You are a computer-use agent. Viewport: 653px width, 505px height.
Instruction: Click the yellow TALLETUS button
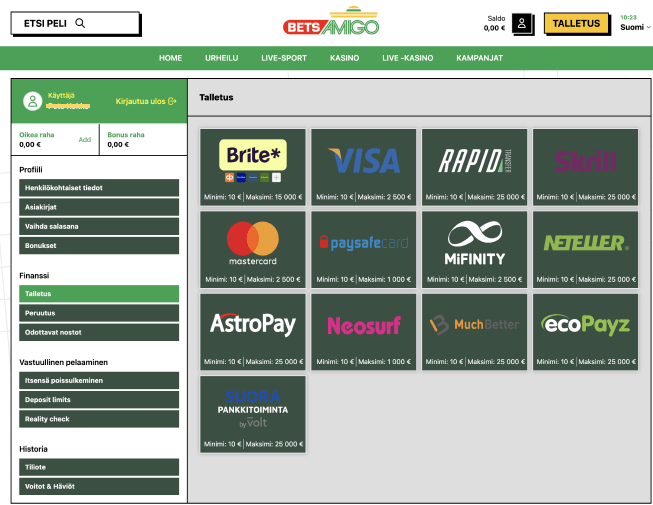click(576, 23)
